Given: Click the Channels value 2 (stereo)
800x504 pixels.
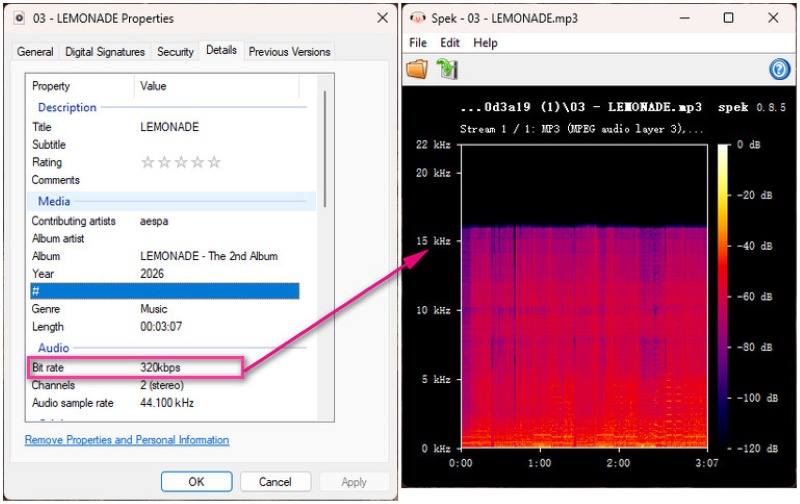Looking at the screenshot, I should coord(162,385).
